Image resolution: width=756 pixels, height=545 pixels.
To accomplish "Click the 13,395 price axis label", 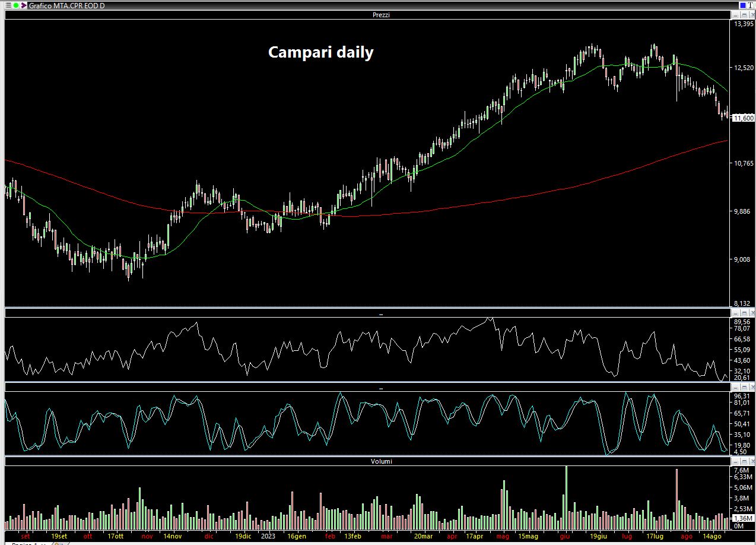I will click(x=744, y=24).
